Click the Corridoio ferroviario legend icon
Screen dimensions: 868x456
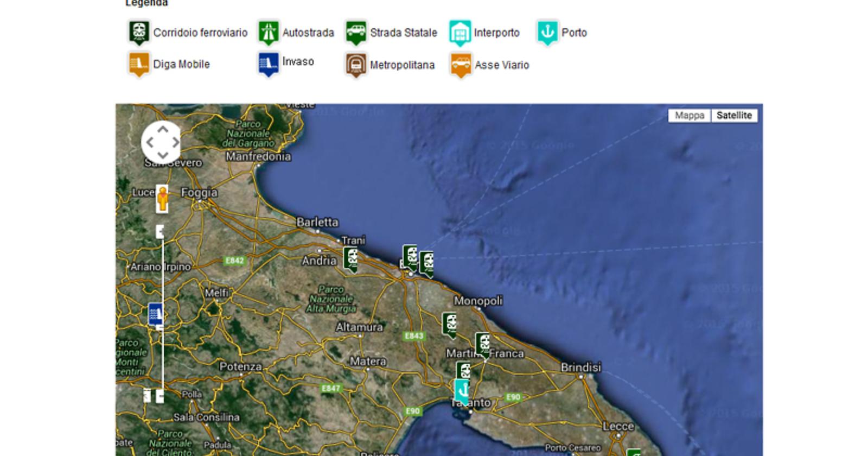pos(139,33)
